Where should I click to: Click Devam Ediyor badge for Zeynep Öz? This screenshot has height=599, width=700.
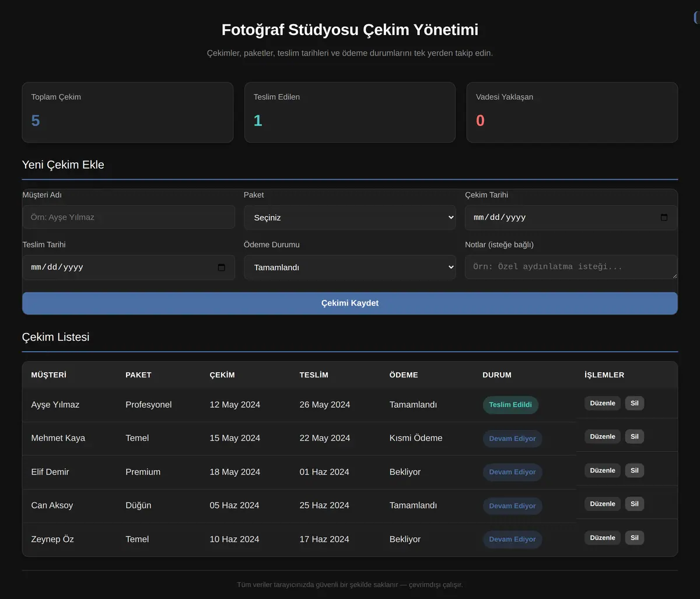[512, 540]
